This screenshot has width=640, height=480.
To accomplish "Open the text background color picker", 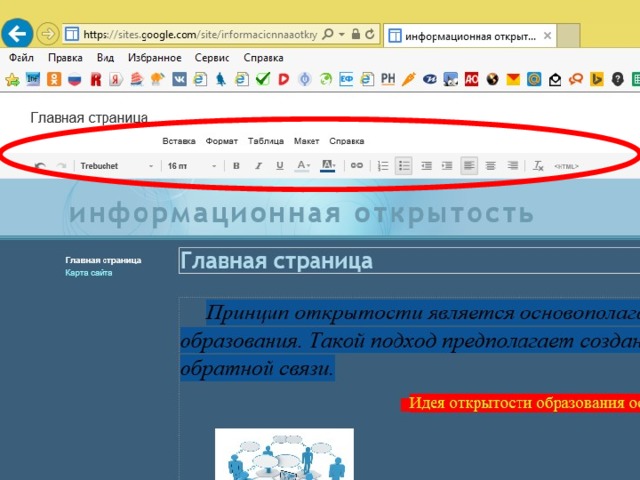I will (327, 166).
